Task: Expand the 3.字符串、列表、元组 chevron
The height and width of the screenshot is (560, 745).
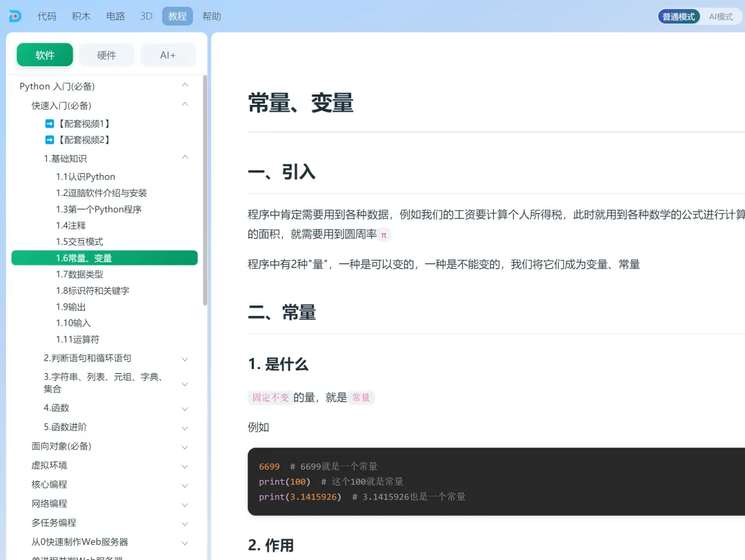Action: click(x=185, y=383)
